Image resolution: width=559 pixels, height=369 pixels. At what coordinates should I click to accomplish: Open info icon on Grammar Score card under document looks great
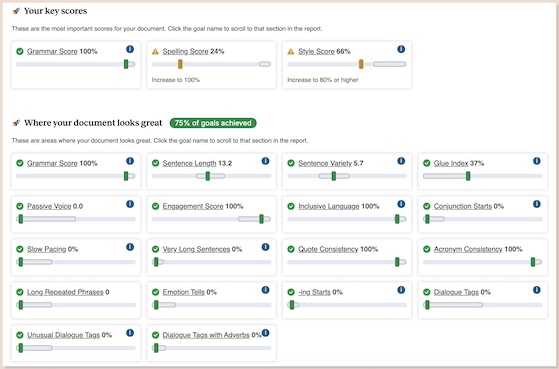[x=130, y=161]
